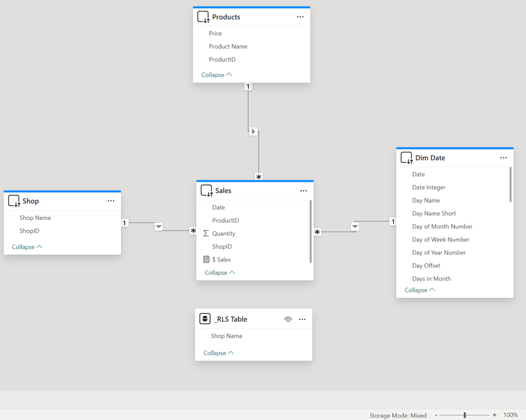The width and height of the screenshot is (526, 420).
Task: Toggle visibility eye on _RLS Table
Action: pos(288,320)
